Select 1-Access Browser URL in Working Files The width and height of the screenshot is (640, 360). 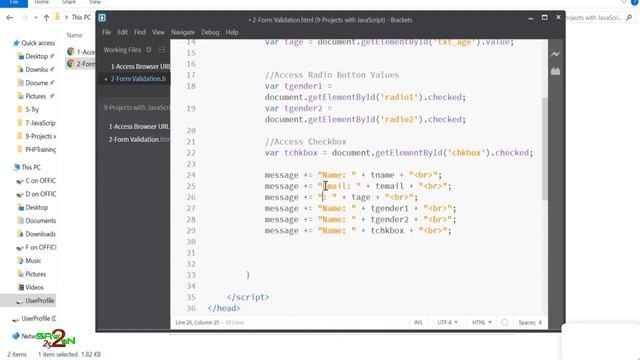[140, 67]
